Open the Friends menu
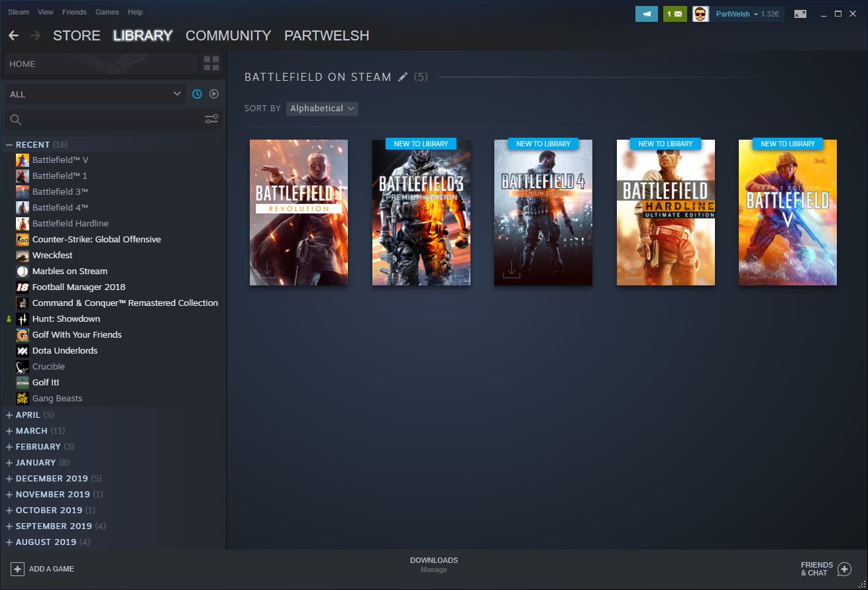The image size is (868, 590). pos(74,12)
